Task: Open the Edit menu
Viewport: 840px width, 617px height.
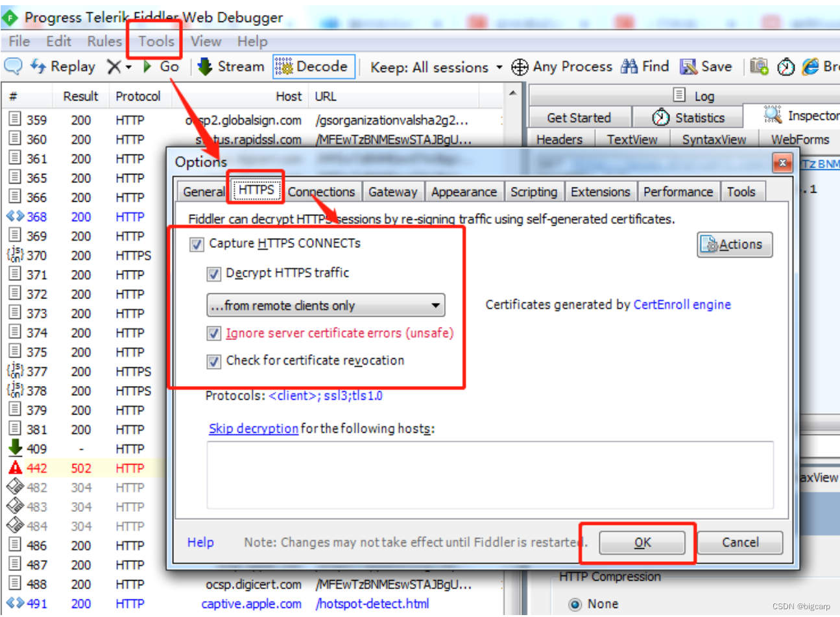Action: pyautogui.click(x=58, y=41)
